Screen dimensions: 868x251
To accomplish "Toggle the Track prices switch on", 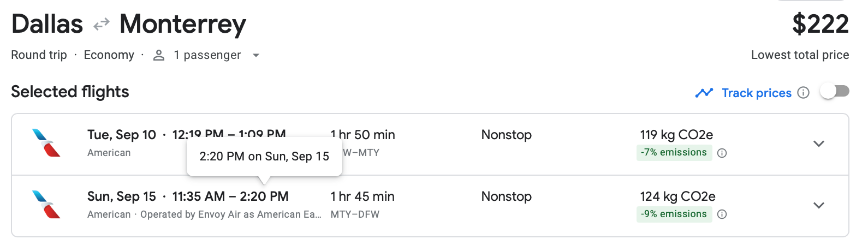I will [835, 91].
